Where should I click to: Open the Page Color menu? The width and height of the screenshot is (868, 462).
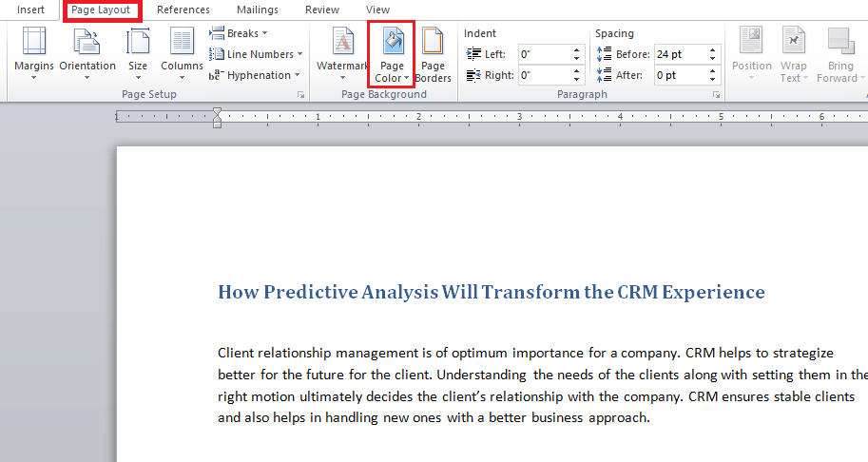392,54
